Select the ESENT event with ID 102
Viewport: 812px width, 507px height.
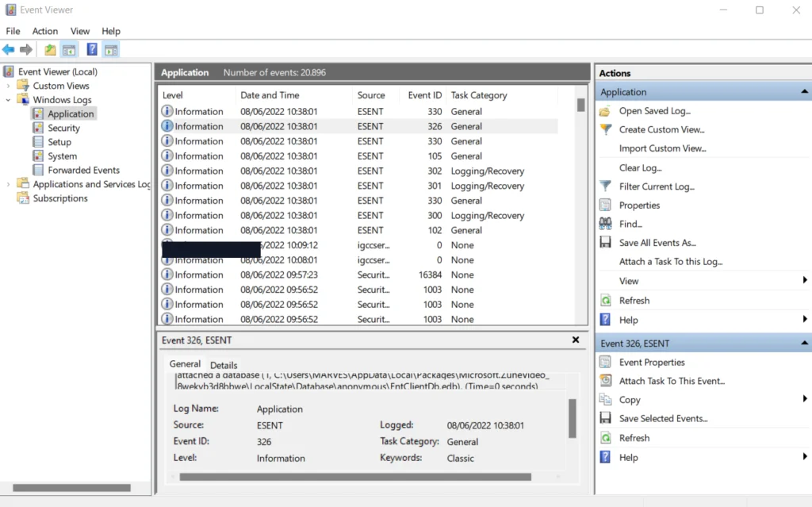[358, 229]
